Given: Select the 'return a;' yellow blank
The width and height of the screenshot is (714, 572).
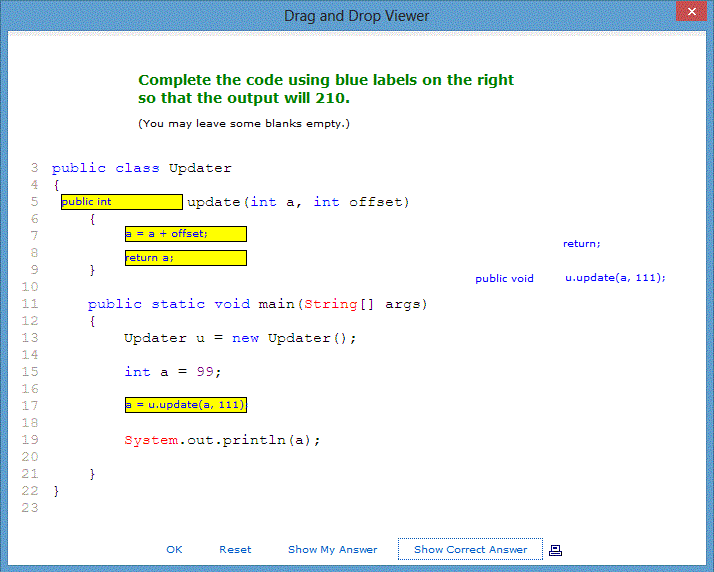Looking at the screenshot, I should [185, 258].
